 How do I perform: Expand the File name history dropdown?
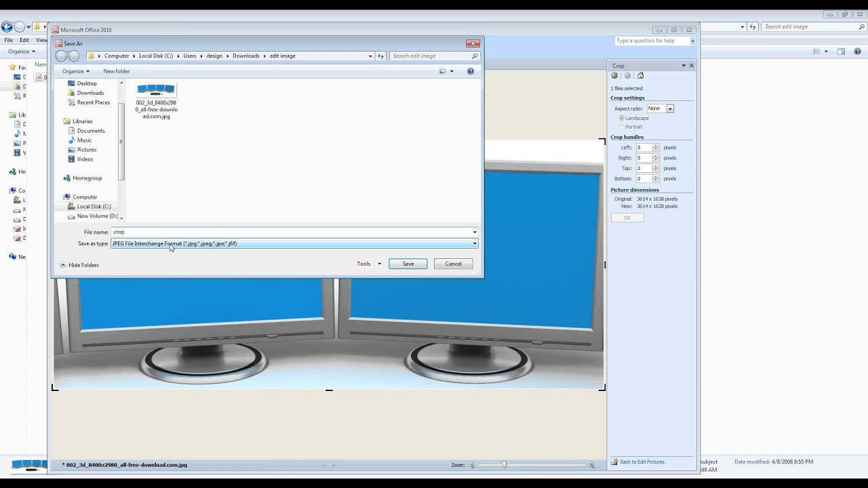pyautogui.click(x=475, y=232)
